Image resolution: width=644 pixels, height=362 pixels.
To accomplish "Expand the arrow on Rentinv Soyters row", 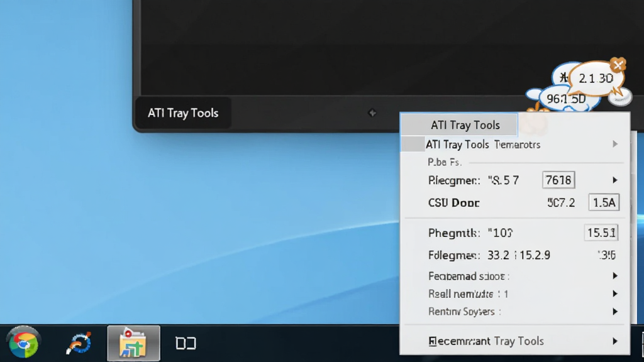I will tap(615, 312).
